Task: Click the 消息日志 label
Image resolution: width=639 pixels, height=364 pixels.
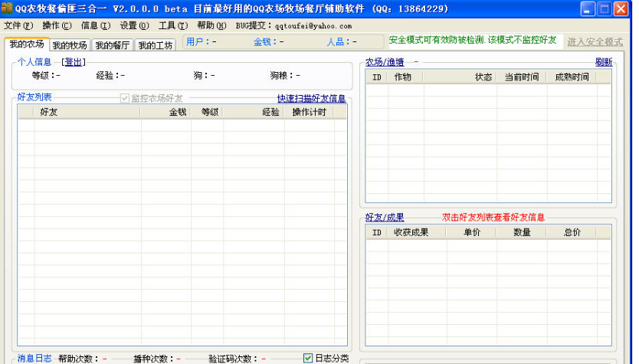Action: click(34, 359)
